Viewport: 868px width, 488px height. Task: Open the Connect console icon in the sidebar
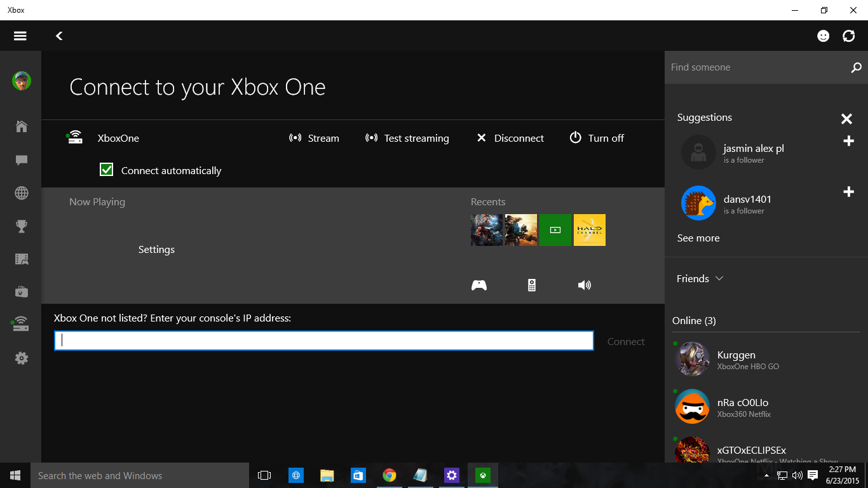click(x=21, y=324)
